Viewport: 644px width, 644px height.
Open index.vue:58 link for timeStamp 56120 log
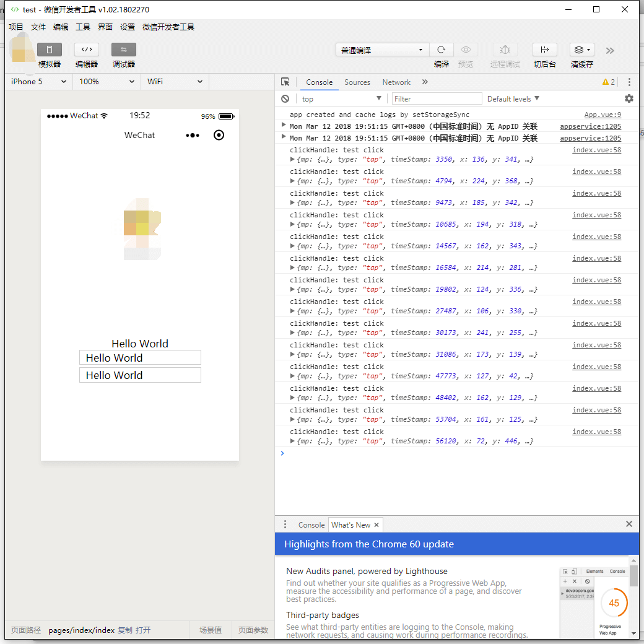(x=596, y=432)
